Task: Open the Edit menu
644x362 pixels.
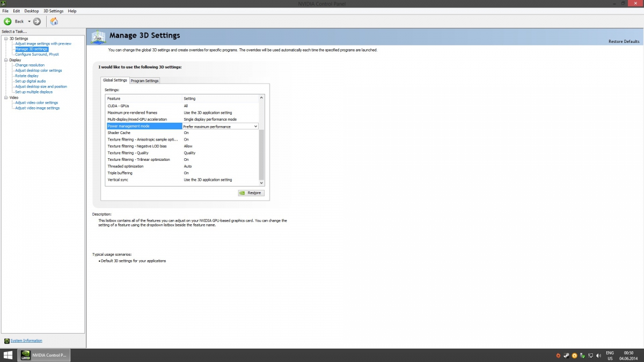Action: tap(17, 11)
